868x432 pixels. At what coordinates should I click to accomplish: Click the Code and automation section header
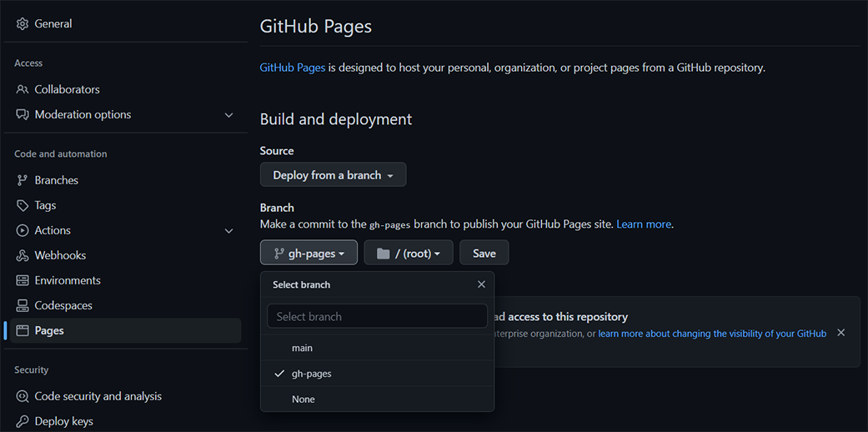click(61, 154)
